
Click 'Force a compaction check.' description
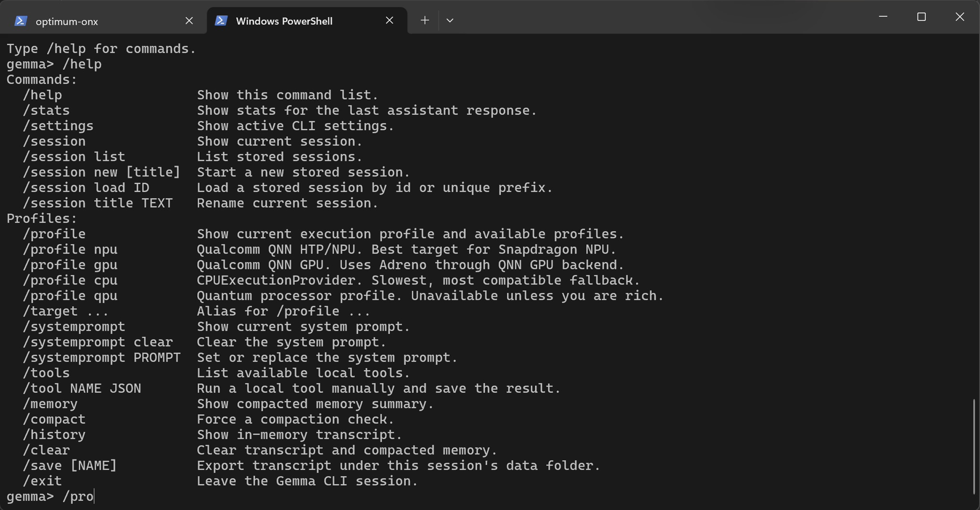tap(295, 419)
